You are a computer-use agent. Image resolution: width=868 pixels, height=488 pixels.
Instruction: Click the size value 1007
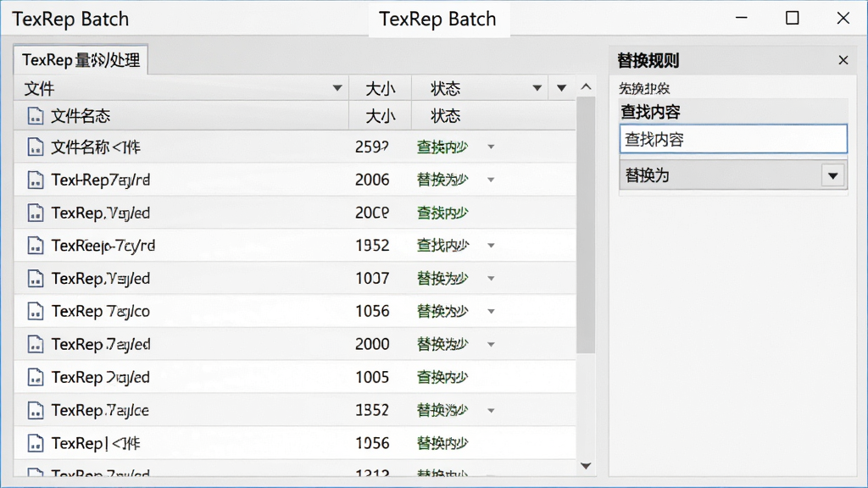point(372,278)
